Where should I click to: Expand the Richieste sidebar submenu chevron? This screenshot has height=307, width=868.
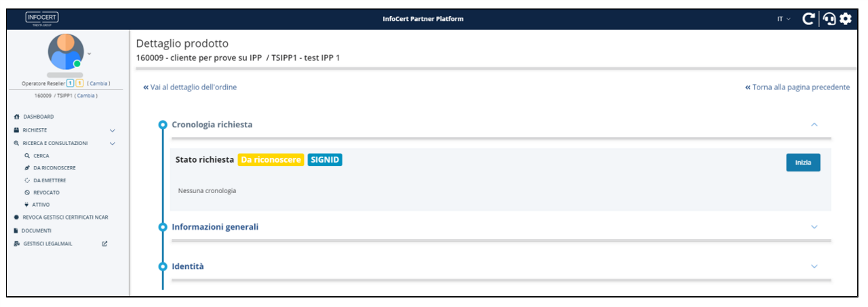coord(113,130)
